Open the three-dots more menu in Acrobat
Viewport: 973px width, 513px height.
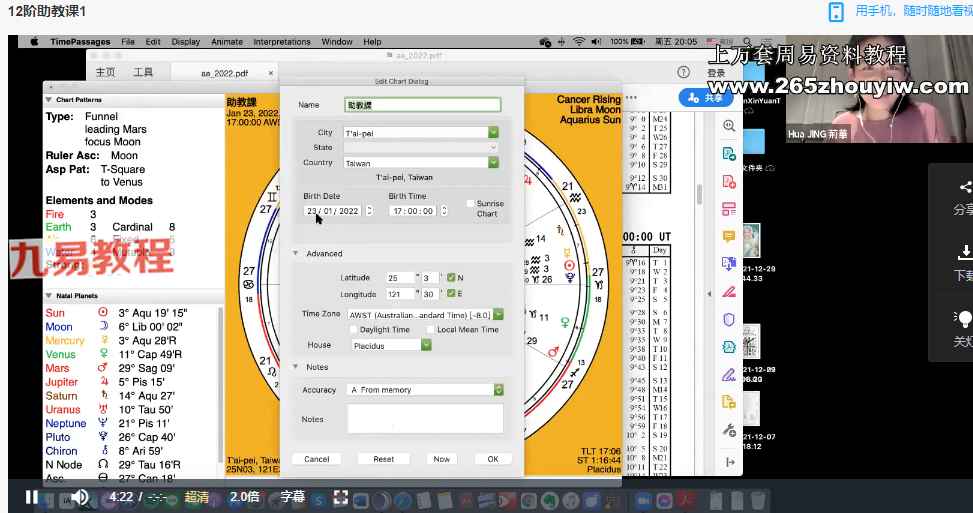pyautogui.click(x=632, y=97)
